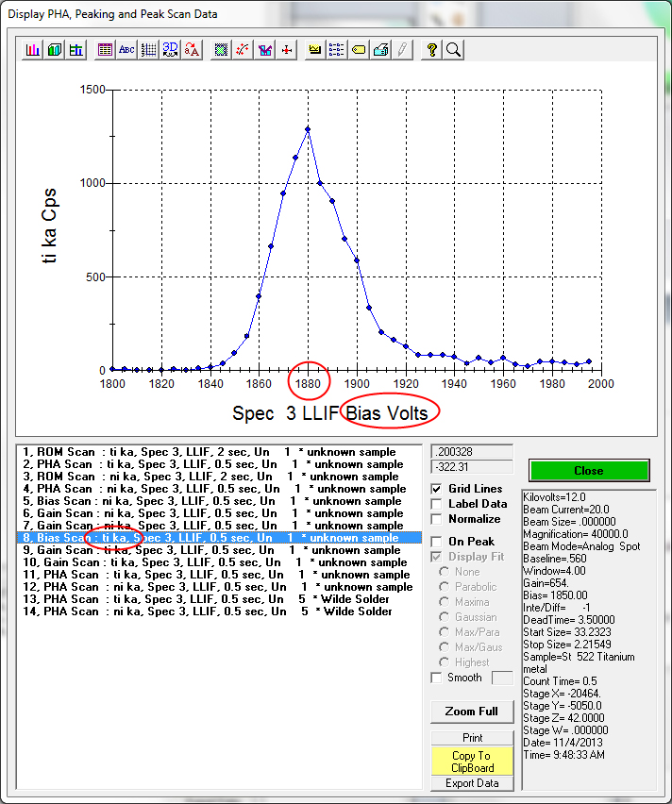Screen dimensions: 672x804
Task: Click the colorful vertical bar chart toolbar icon
Action: 33,50
